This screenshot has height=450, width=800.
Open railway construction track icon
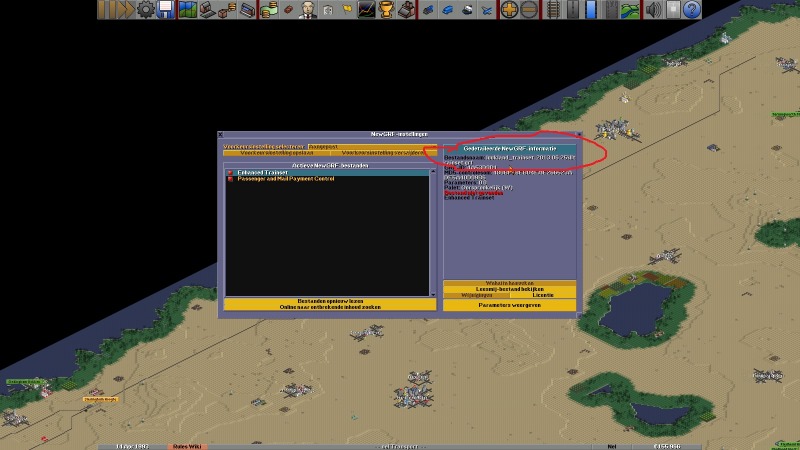(553, 10)
